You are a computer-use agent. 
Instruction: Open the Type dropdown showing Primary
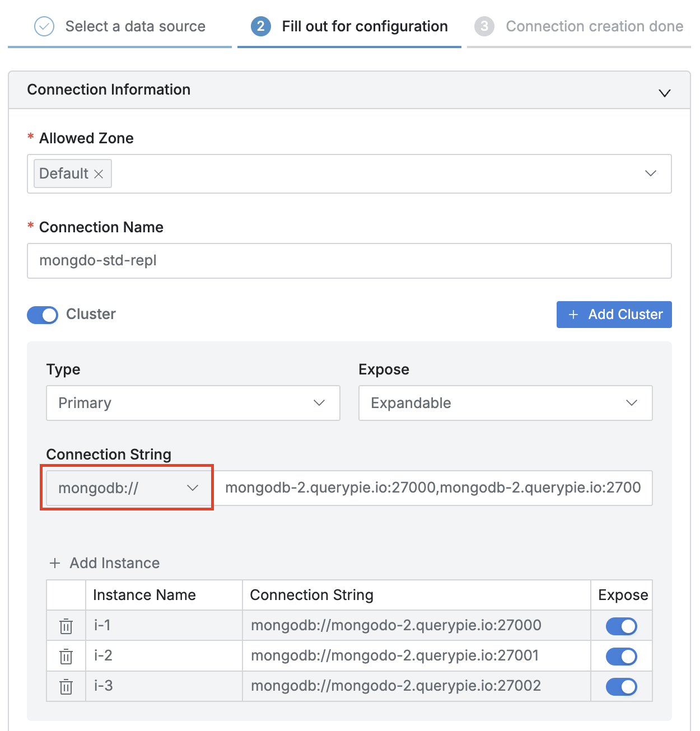click(x=193, y=403)
